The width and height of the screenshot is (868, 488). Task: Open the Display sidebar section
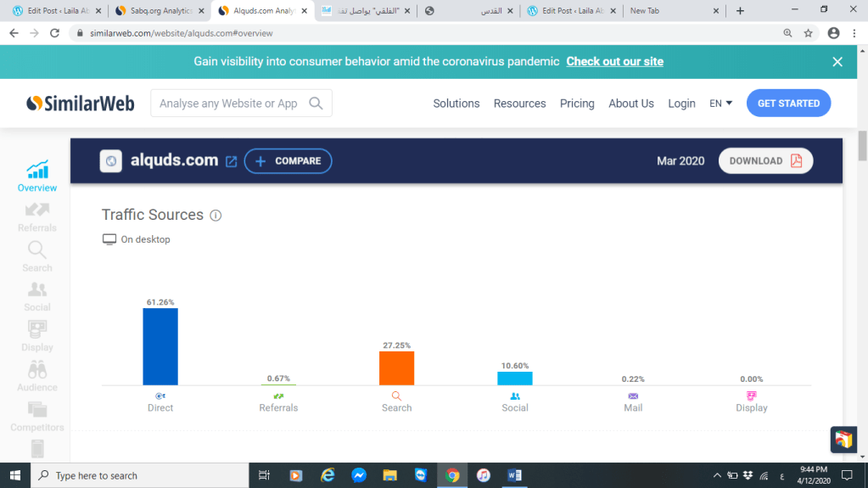[37, 335]
